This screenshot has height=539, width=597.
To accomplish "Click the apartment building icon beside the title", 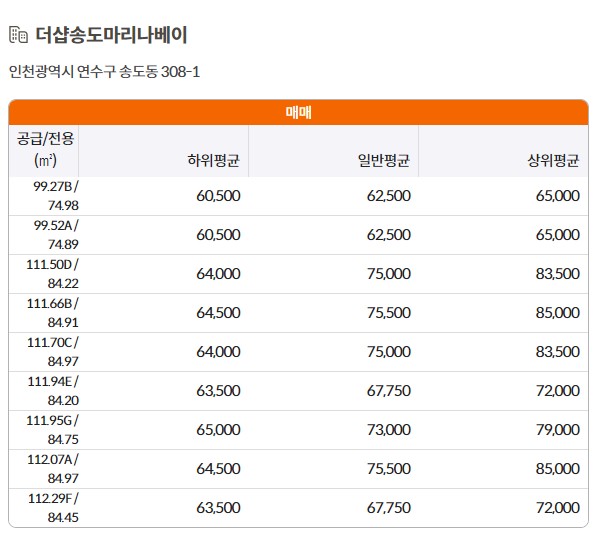I will coord(18,35).
